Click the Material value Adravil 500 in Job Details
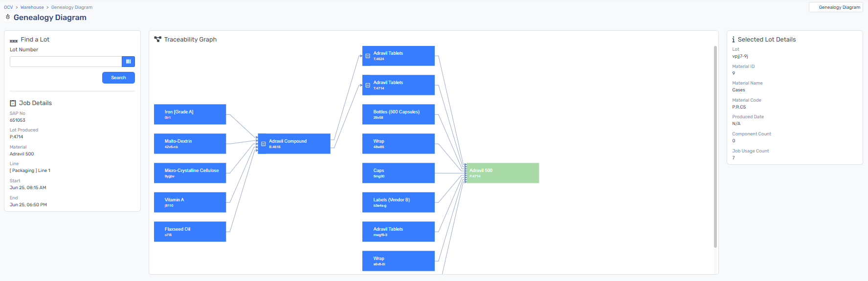Screen dimensions: 868x281 (22, 154)
